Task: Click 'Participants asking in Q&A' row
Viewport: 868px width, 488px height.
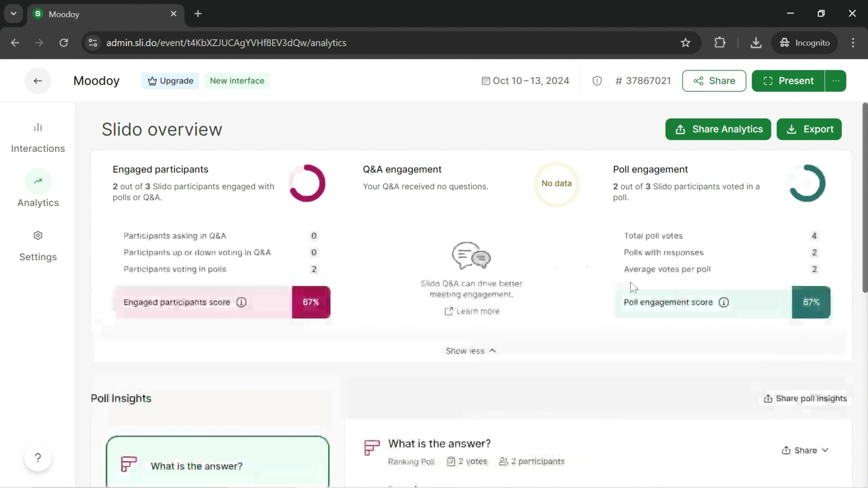Action: [221, 236]
